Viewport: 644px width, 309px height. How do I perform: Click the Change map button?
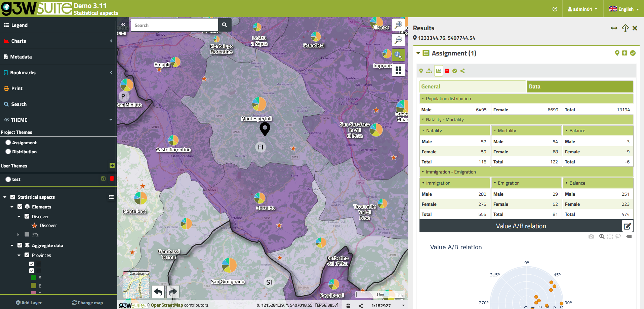coord(87,303)
